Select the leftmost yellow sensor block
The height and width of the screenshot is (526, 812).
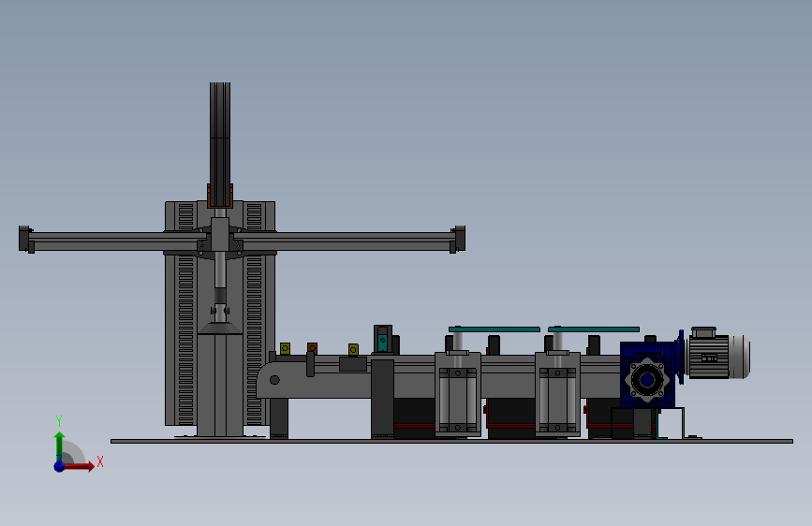click(x=285, y=348)
